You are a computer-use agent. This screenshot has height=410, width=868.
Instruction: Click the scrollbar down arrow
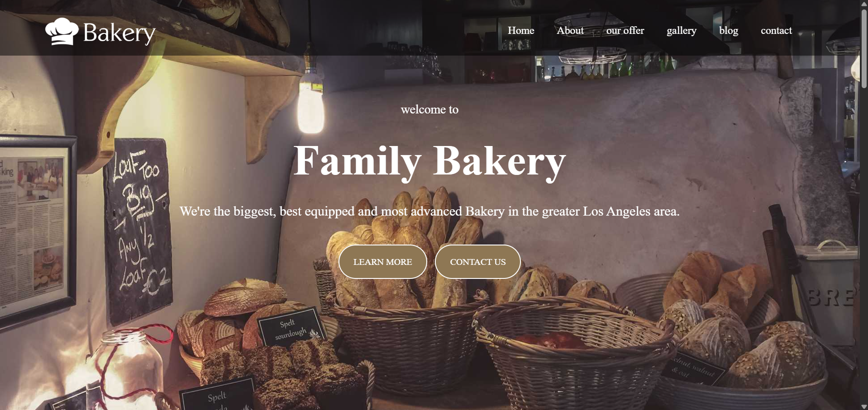tap(864, 406)
